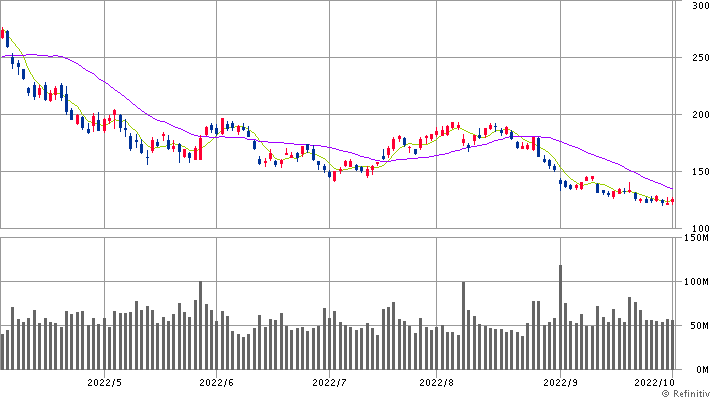Image resolution: width=710 pixels, height=400 pixels.
Task: Select the 2022/7 date label
Action: (328, 381)
